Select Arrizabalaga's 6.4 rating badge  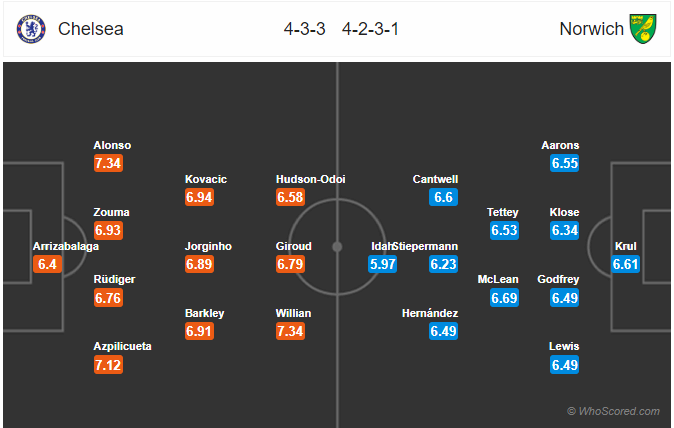tap(47, 264)
